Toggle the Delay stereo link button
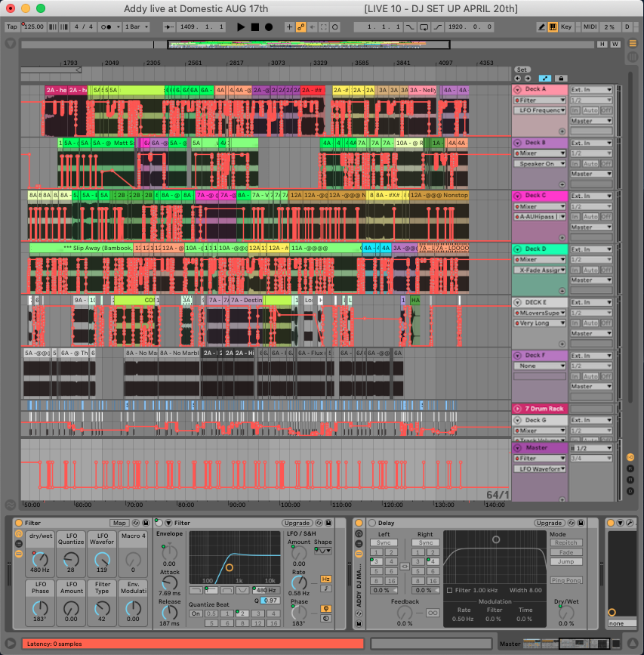644x655 pixels. pyautogui.click(x=405, y=567)
